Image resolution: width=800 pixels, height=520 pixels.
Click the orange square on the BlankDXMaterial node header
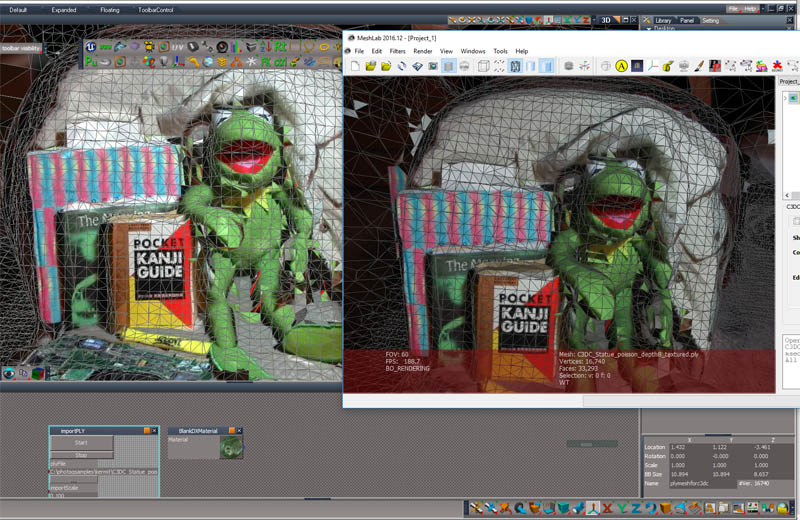click(232, 431)
